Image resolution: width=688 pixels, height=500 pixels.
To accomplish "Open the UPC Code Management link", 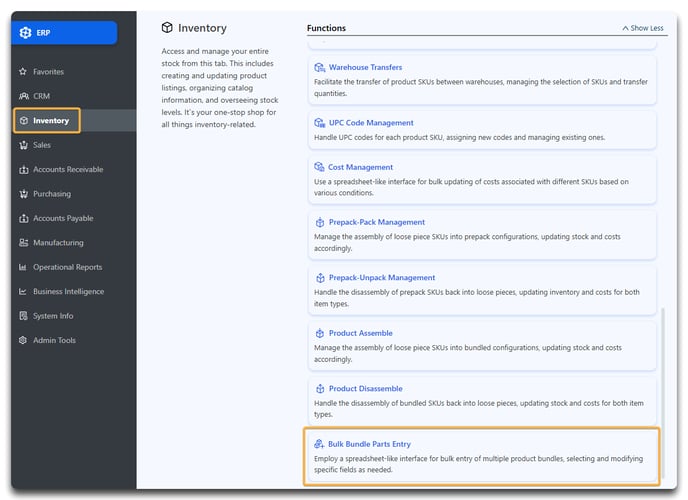I will (x=371, y=123).
